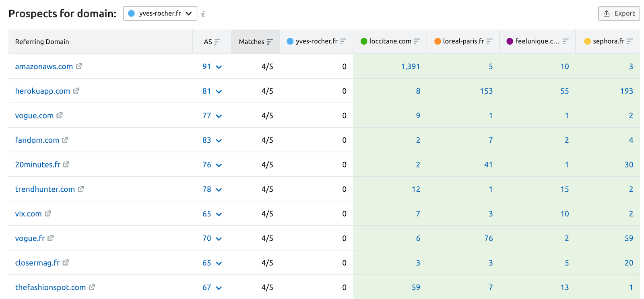Viewport: 644px width, 299px height.
Task: Open external link icon next to trendhunter.com
Action: 80,188
